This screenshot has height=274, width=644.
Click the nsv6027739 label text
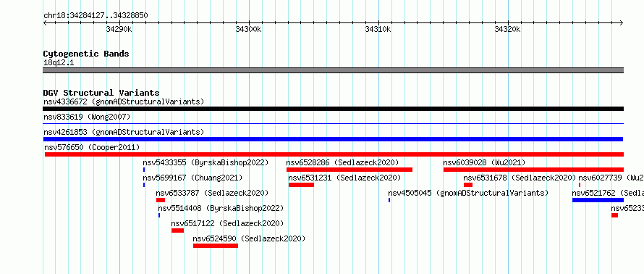(x=611, y=178)
